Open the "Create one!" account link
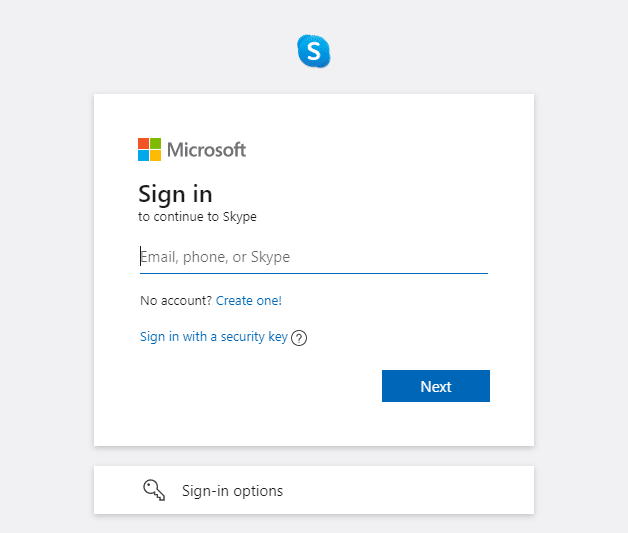The image size is (628, 533). coord(249,300)
